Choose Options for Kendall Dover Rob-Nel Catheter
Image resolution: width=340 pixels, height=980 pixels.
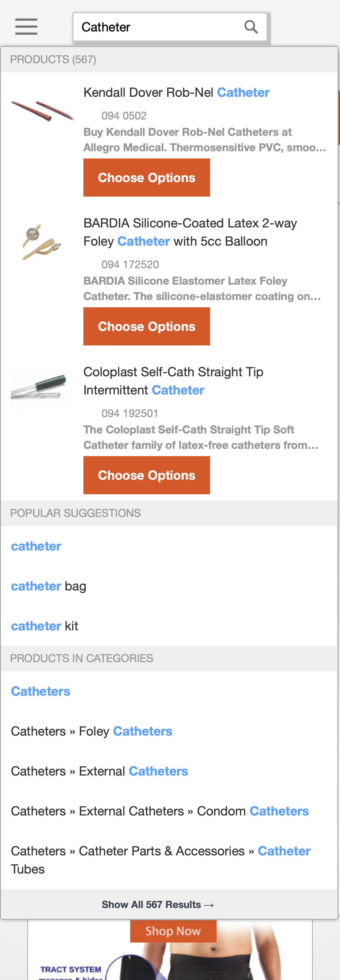[146, 177]
